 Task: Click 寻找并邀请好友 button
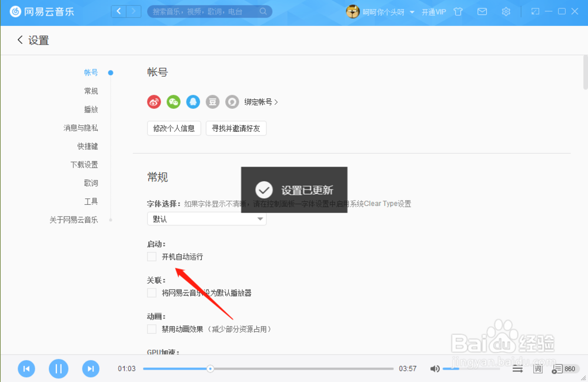pos(236,128)
